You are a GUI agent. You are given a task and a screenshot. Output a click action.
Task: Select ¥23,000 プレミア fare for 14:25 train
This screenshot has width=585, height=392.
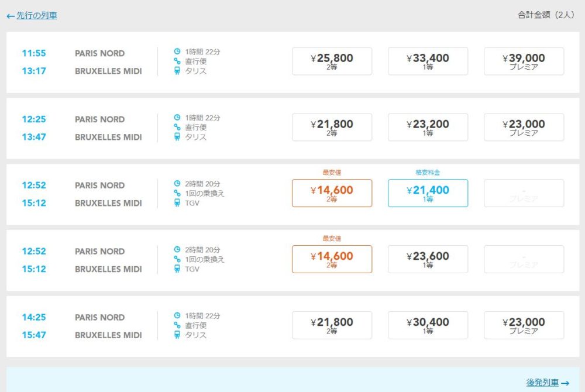coord(524,325)
